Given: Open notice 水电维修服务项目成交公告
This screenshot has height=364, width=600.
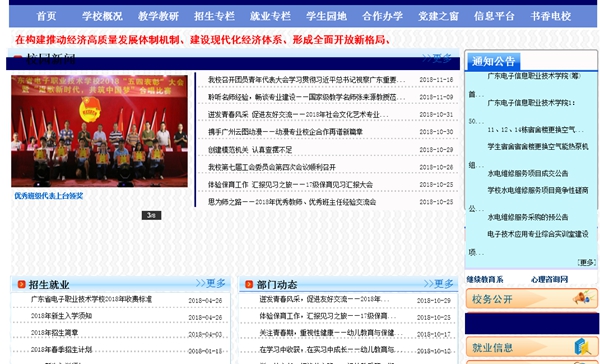Looking at the screenshot, I should pyautogui.click(x=528, y=173).
